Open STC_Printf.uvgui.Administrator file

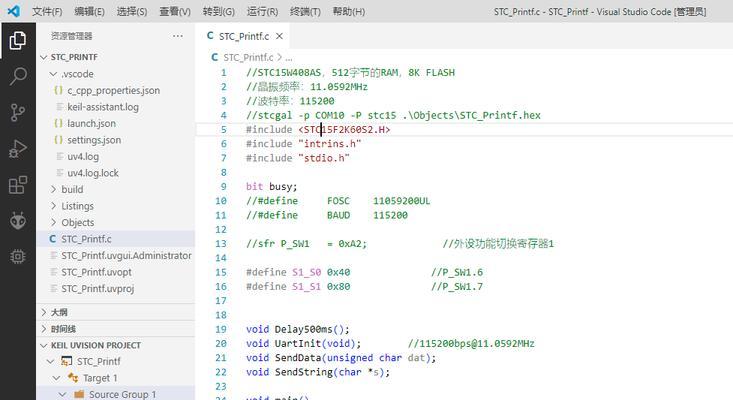point(126,256)
